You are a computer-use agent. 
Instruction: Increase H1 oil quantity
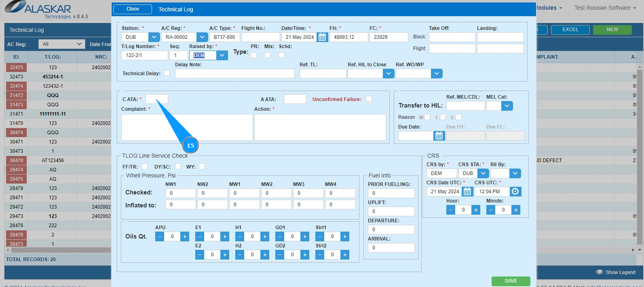[x=265, y=236]
